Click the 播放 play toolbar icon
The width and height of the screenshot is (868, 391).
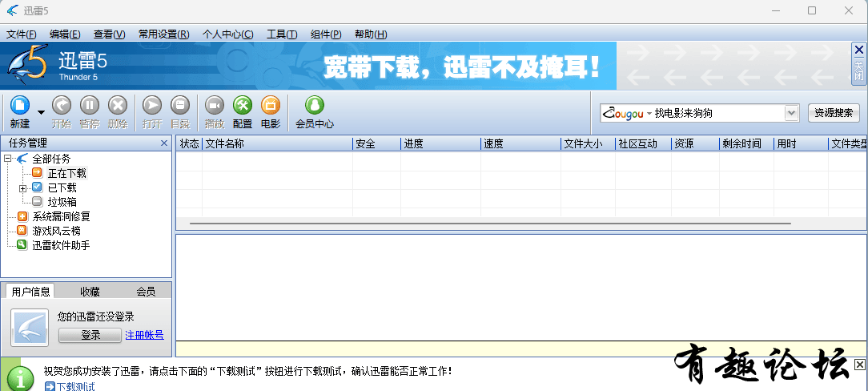click(x=215, y=105)
